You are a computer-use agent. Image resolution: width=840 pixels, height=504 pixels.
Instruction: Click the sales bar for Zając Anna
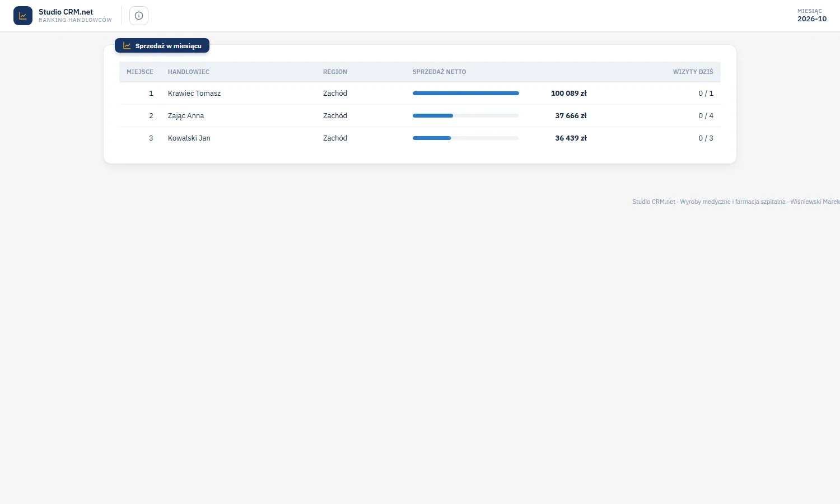[466, 116]
